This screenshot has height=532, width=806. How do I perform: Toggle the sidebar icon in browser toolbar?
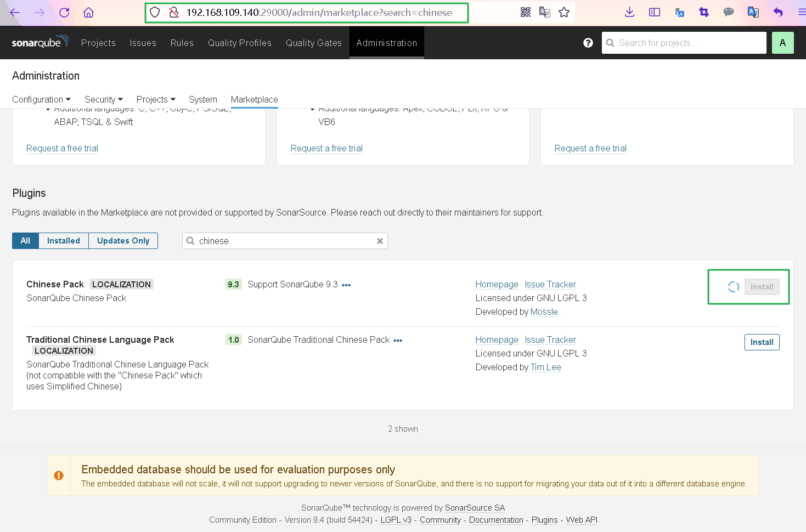point(655,12)
